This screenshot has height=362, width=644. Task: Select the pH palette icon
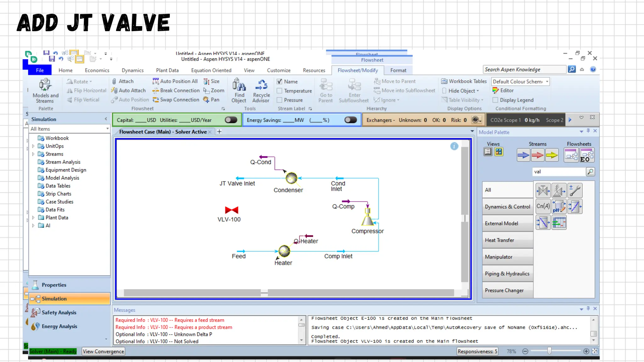pyautogui.click(x=559, y=206)
